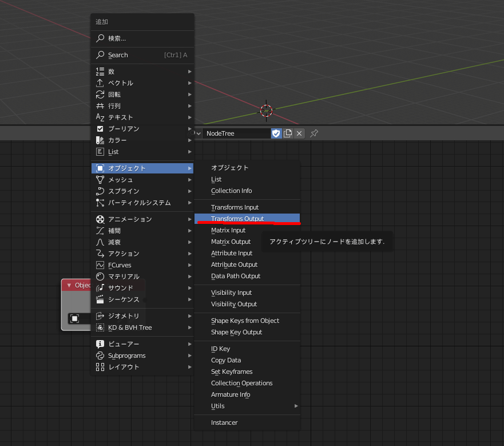Click the sphere icon beside マテリアル

[100, 277]
